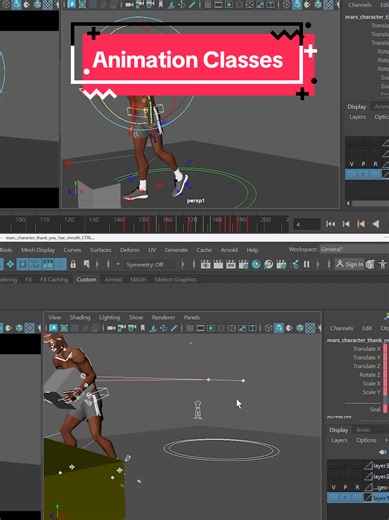
Task: Toggle resolution gate icon in lower viewport toolbar
Action: tap(211, 328)
